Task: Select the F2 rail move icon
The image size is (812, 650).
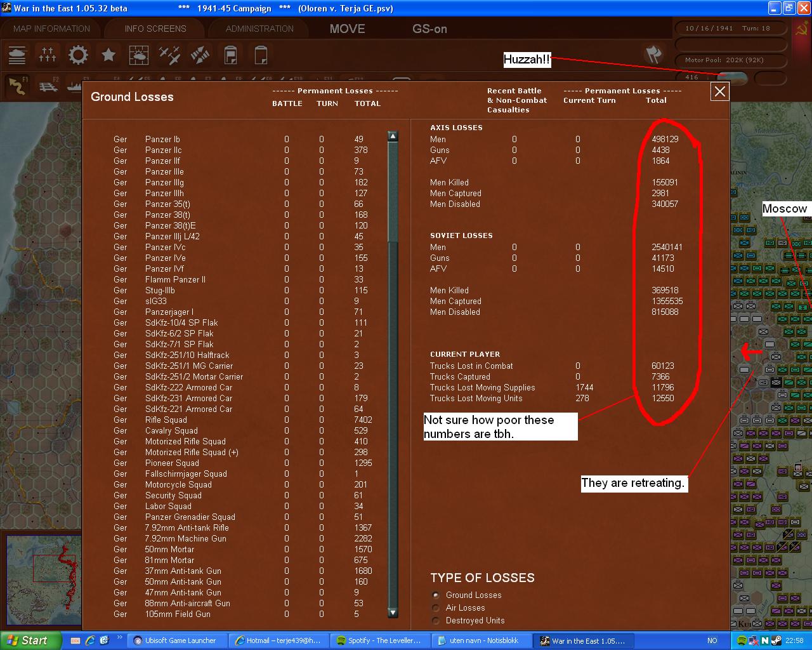Action: [48, 86]
